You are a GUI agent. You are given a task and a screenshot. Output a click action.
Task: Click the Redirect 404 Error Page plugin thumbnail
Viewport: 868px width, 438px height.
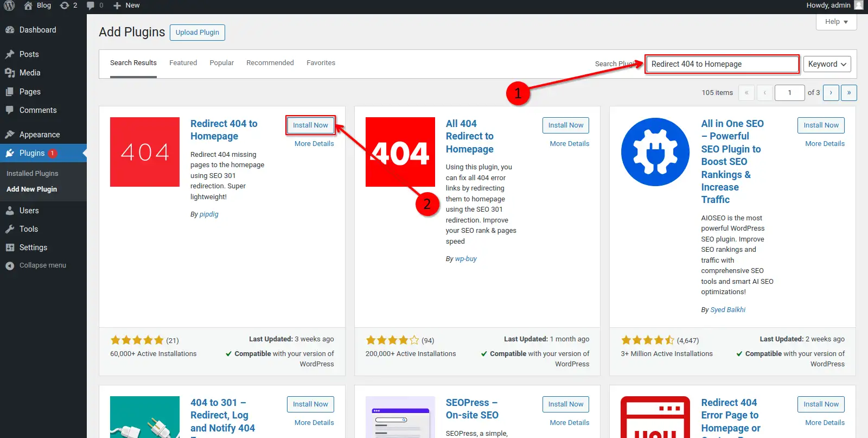[655, 417]
